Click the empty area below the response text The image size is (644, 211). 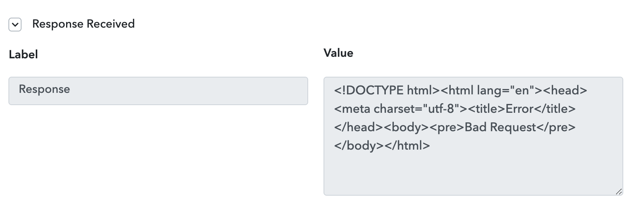pyautogui.click(x=473, y=173)
